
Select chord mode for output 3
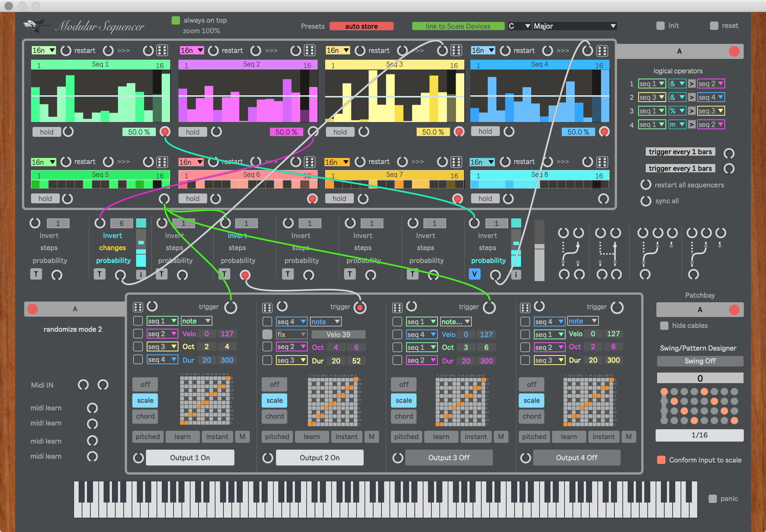404,416
